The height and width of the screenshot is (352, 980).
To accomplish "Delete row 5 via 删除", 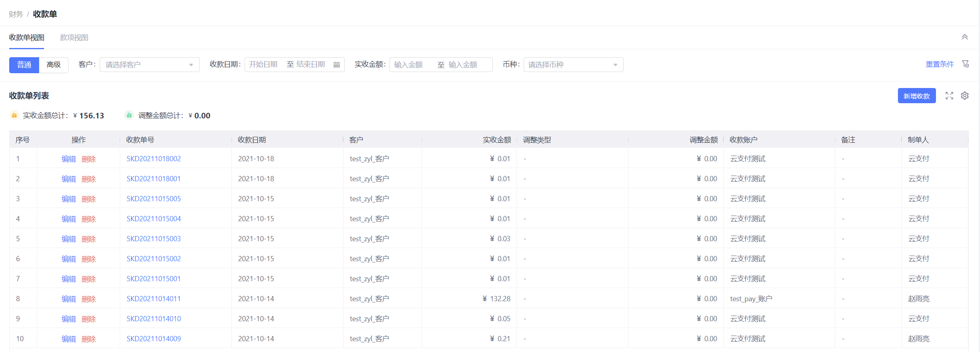I will click(89, 239).
